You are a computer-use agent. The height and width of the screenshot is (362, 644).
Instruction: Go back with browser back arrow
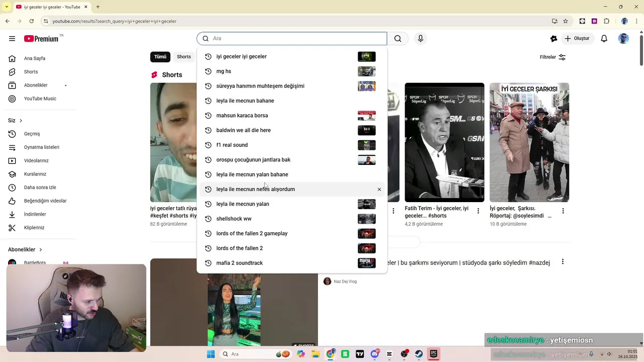[x=7, y=21]
